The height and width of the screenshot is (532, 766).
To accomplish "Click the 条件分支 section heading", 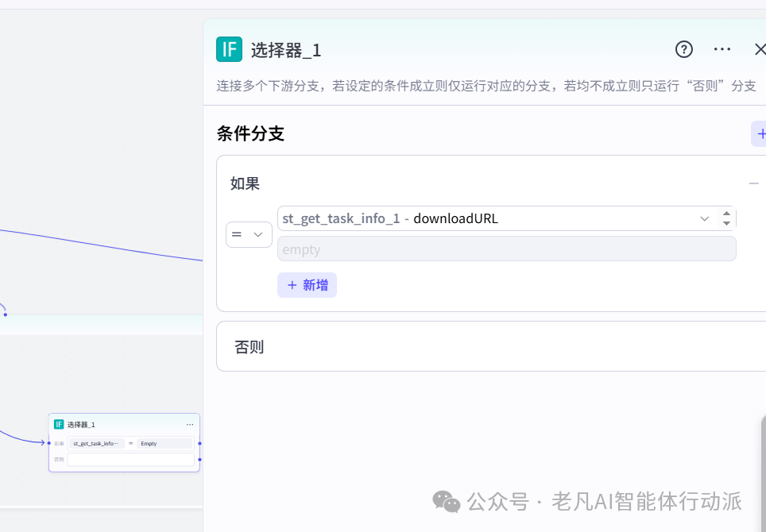I will tap(250, 133).
